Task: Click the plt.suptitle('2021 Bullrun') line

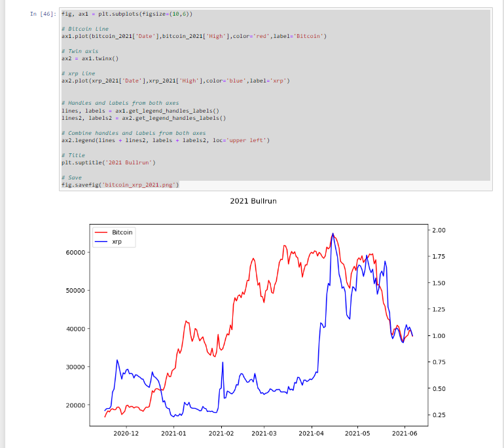Action: pyautogui.click(x=108, y=162)
